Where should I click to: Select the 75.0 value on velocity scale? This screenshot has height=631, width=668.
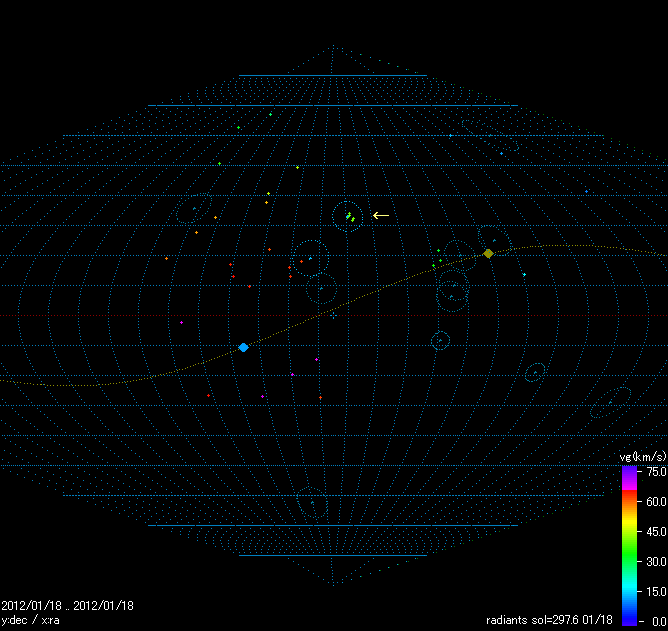point(656,472)
